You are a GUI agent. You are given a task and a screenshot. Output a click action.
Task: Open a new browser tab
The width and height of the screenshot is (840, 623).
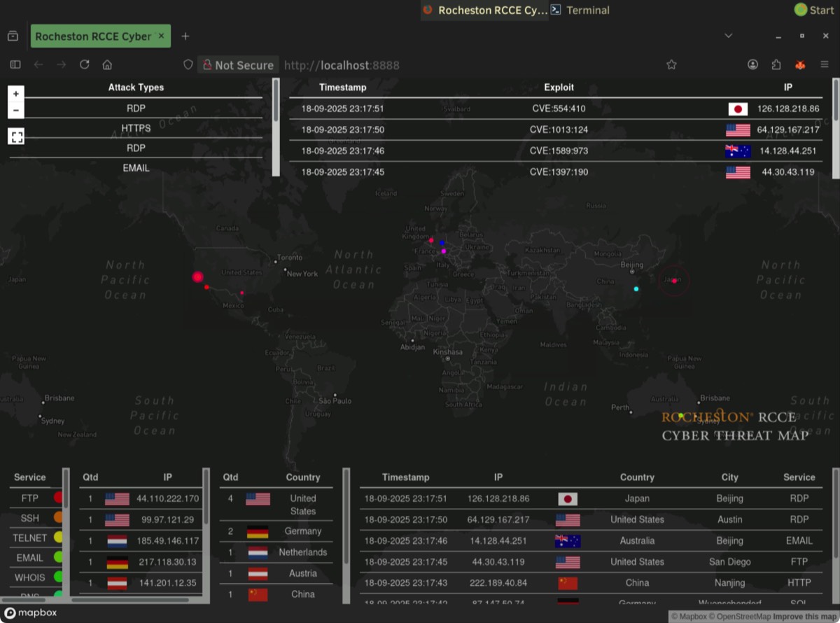tap(185, 36)
